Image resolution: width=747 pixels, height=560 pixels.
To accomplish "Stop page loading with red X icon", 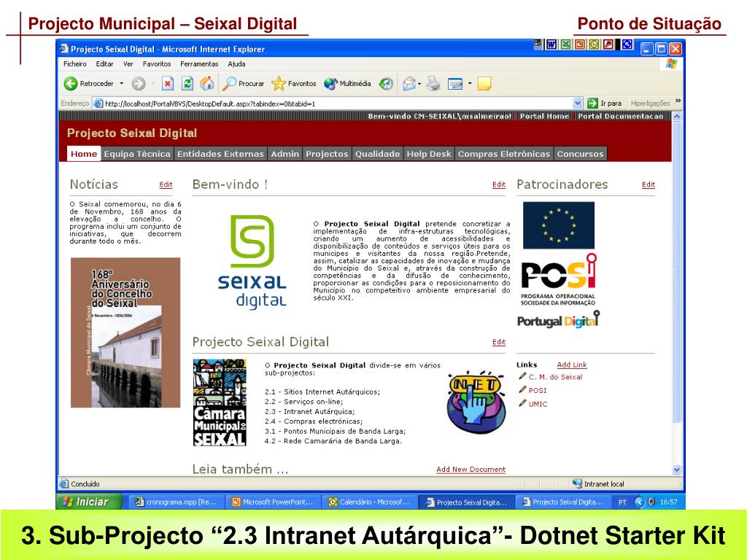I will [168, 84].
